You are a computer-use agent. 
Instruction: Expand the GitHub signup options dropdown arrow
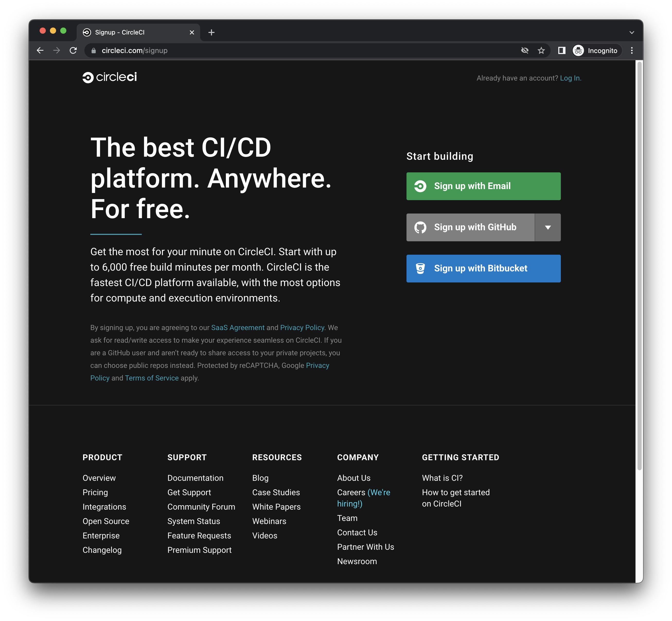548,227
